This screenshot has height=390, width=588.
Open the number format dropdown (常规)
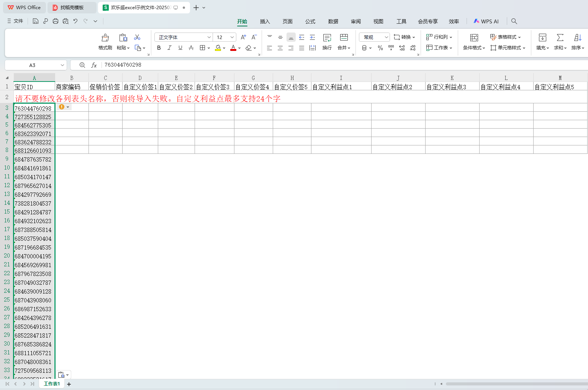point(386,37)
